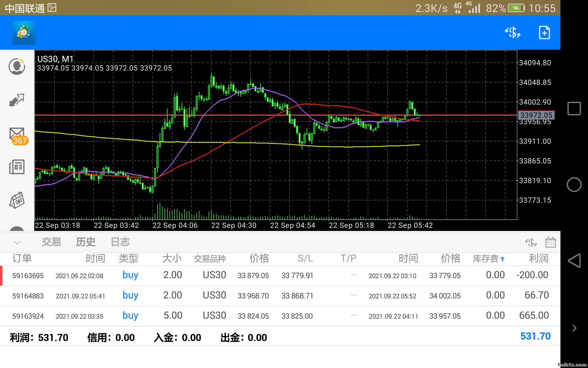588x368 pixels.
Task: Sort by the first 时间 open-time column
Action: pos(95,259)
